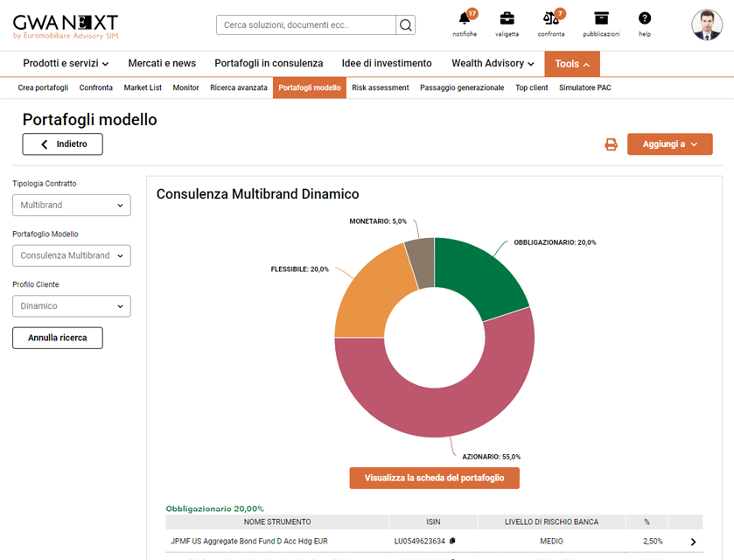Image resolution: width=734 pixels, height=560 pixels.
Task: Open Portafogli in consulenza menu
Action: click(269, 63)
